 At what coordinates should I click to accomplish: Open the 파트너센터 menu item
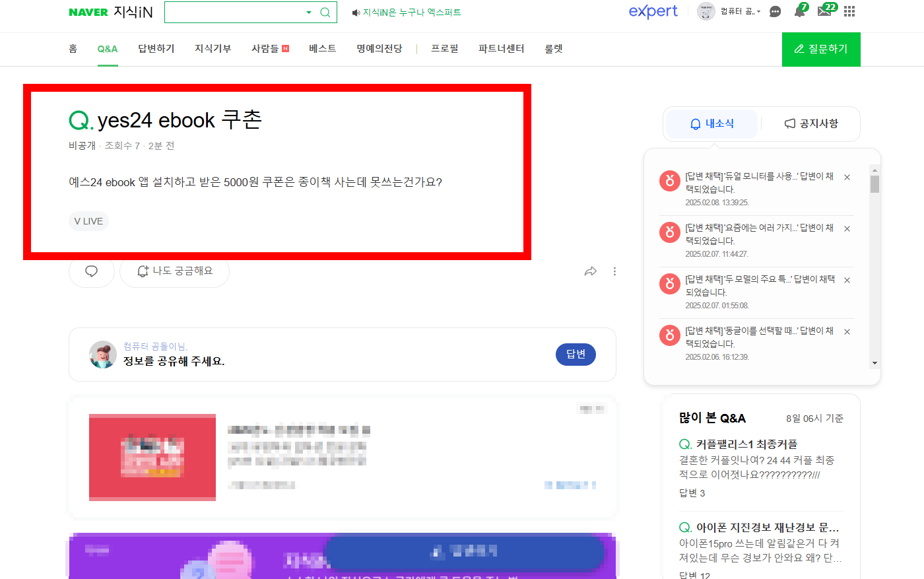[x=502, y=49]
